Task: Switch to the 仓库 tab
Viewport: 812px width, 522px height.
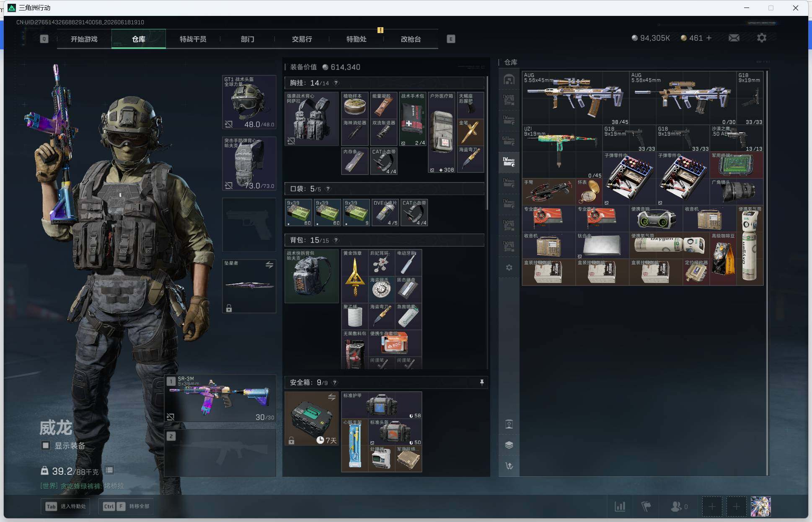Action: [x=139, y=39]
